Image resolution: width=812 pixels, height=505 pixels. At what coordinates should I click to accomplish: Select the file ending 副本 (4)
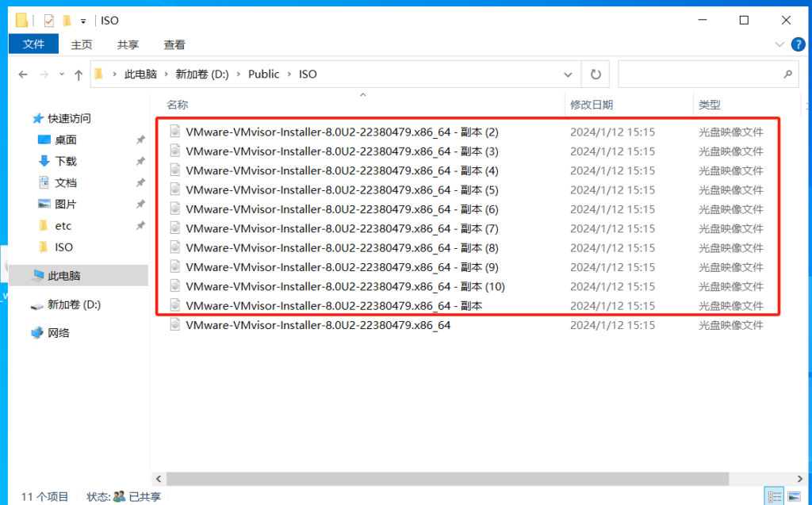342,170
